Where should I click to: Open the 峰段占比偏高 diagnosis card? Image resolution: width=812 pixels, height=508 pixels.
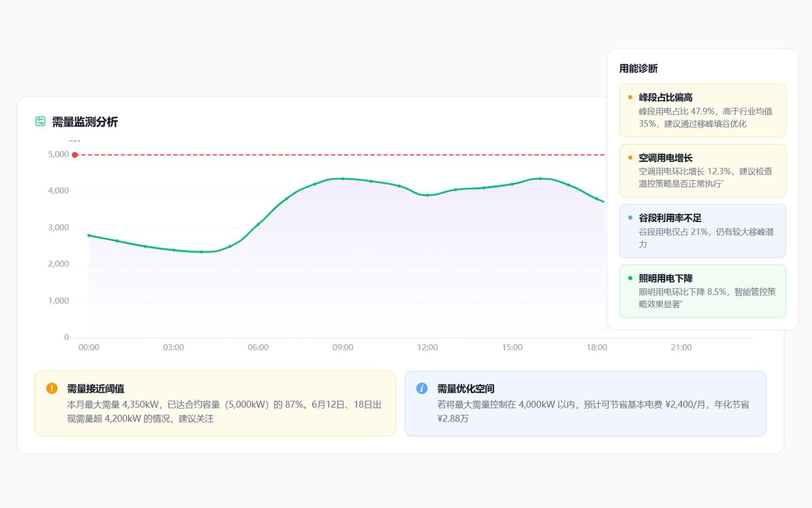point(702,110)
